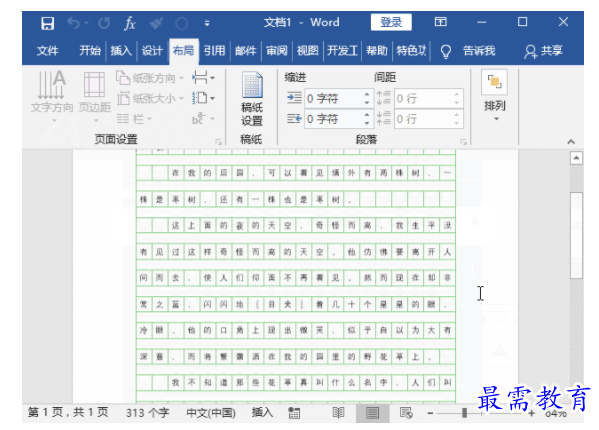Open the 栏 columns dropdown
Image resolution: width=599 pixels, height=430 pixels.
point(134,119)
